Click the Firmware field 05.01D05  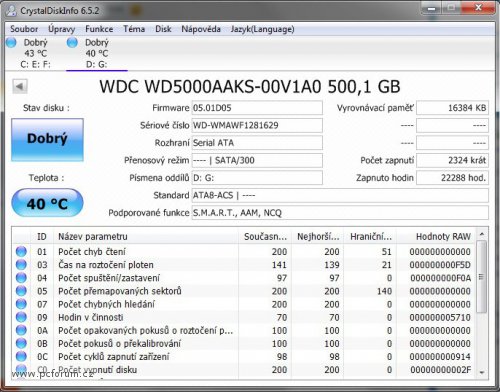click(x=257, y=108)
